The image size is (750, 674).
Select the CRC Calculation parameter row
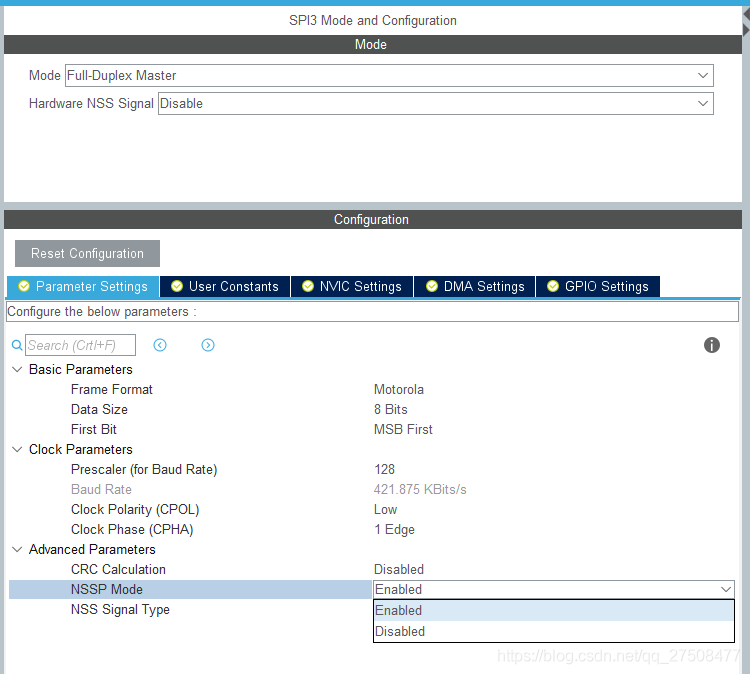point(372,569)
